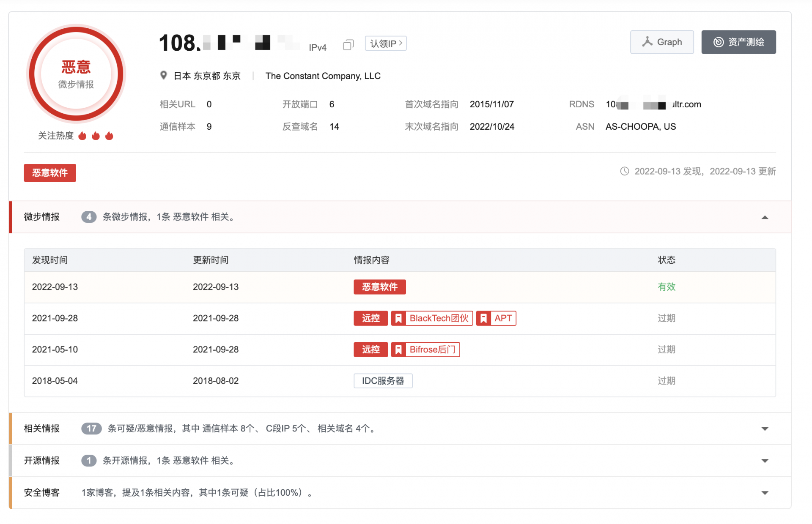Click the 发现时间 column header
Screen dimensions: 812x524
pos(50,260)
